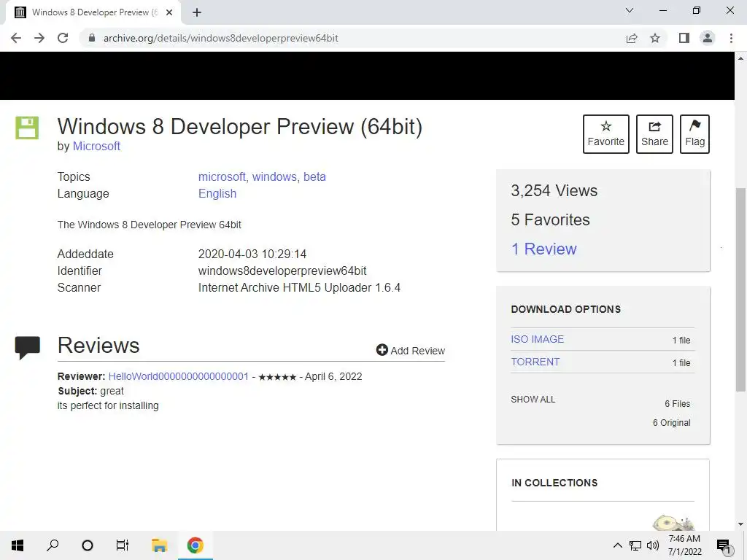The image size is (747, 560).
Task: Click the volume speaker icon
Action: [653, 545]
